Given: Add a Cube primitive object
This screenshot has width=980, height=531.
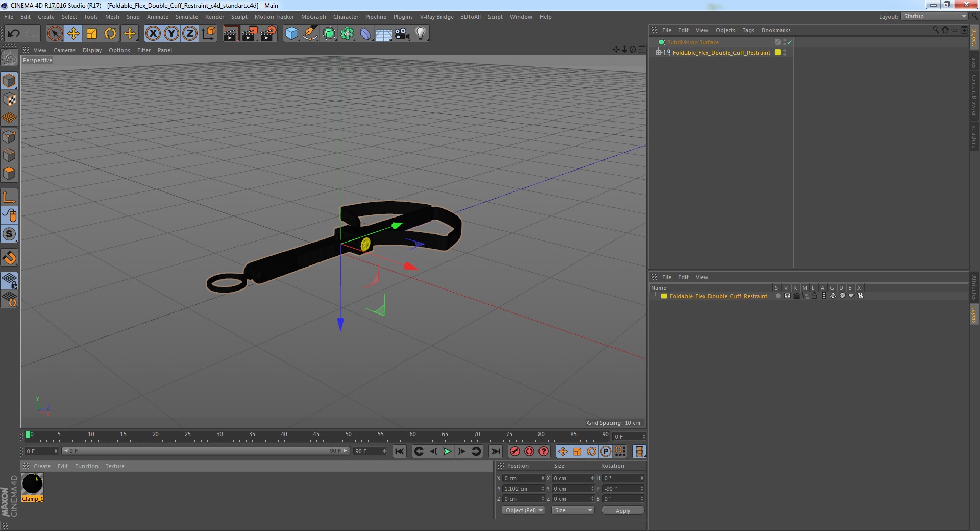Looking at the screenshot, I should tap(291, 34).
